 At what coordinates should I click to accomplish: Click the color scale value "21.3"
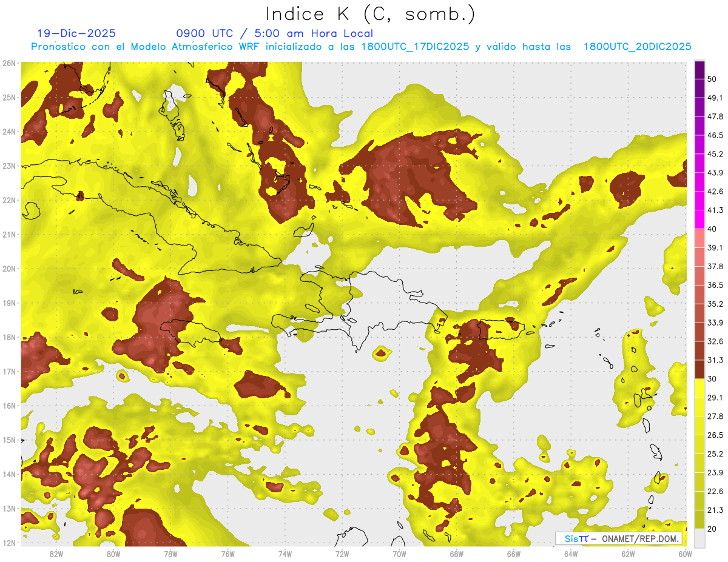coord(715,510)
